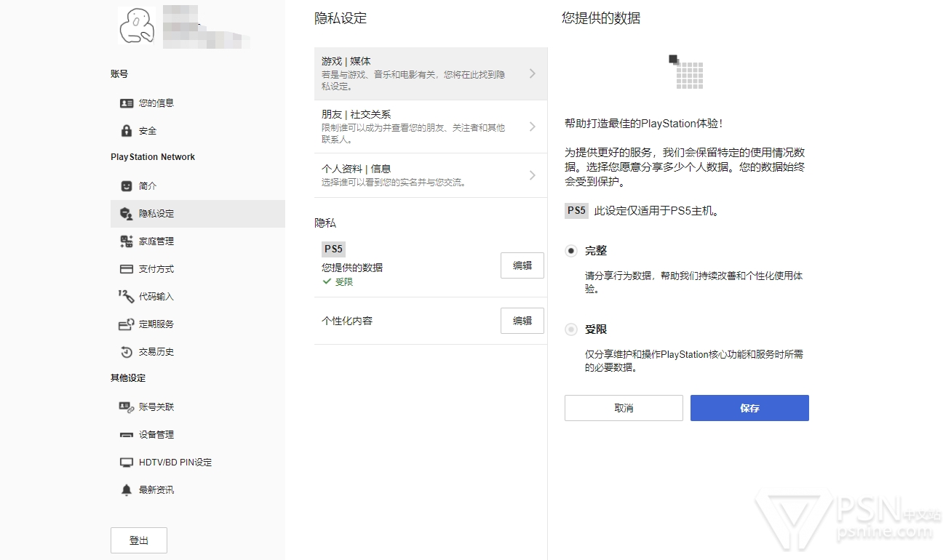Image resolution: width=951 pixels, height=560 pixels.
Task: Expand the 游戏 | 媒体 privacy section
Action: (x=430, y=73)
